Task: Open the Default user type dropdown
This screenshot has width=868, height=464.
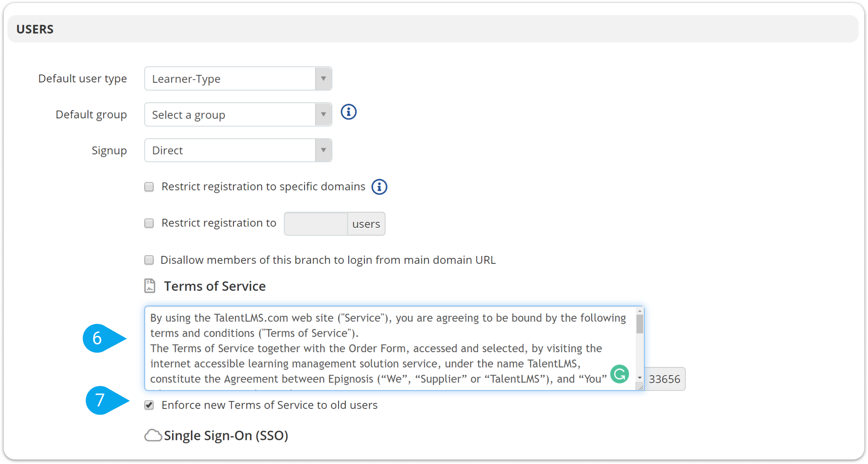Action: coord(238,79)
